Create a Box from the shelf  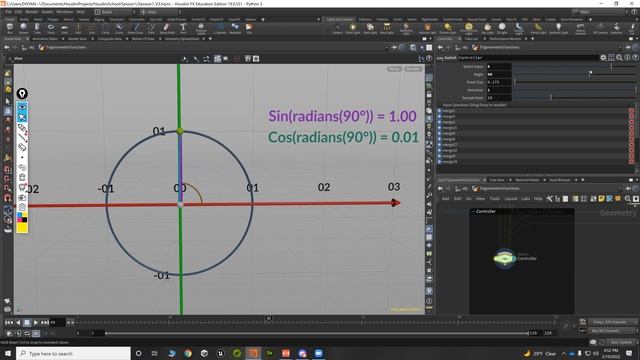pos(10,28)
